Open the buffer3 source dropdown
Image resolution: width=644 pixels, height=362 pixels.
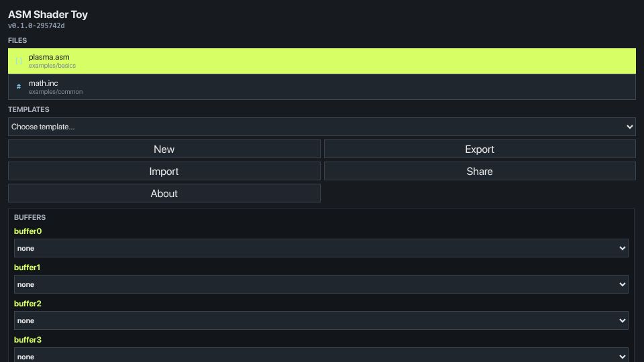321,355
